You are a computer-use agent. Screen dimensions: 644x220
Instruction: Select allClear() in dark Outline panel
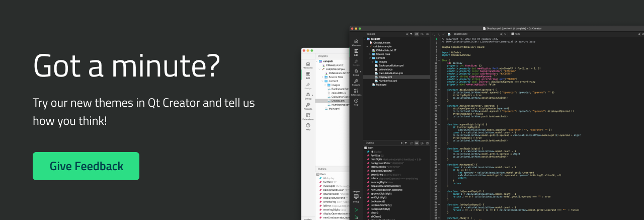click(375, 216)
